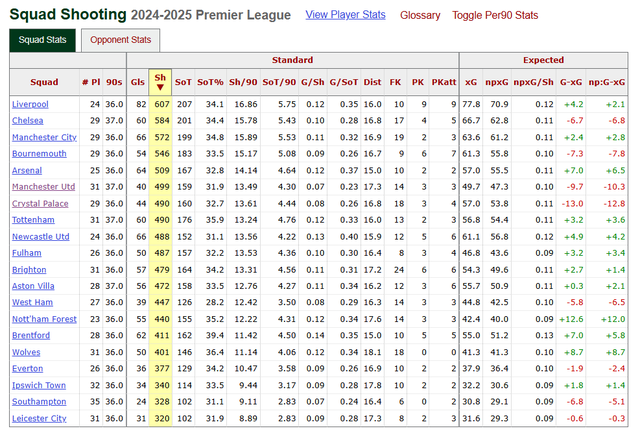Select the Standard column group header
This screenshot has width=640, height=433.
click(x=293, y=60)
